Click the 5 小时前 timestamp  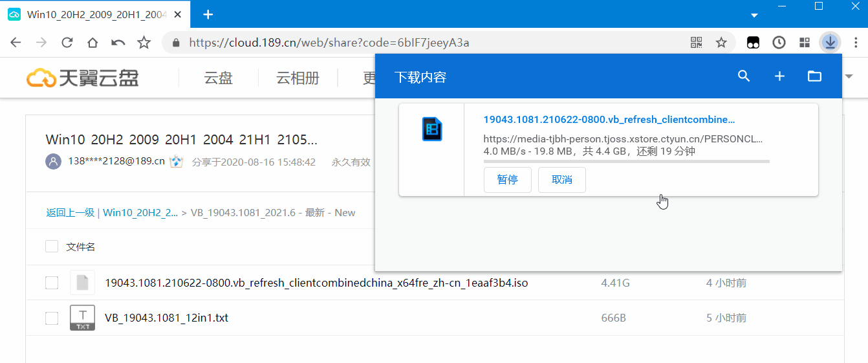pos(726,318)
